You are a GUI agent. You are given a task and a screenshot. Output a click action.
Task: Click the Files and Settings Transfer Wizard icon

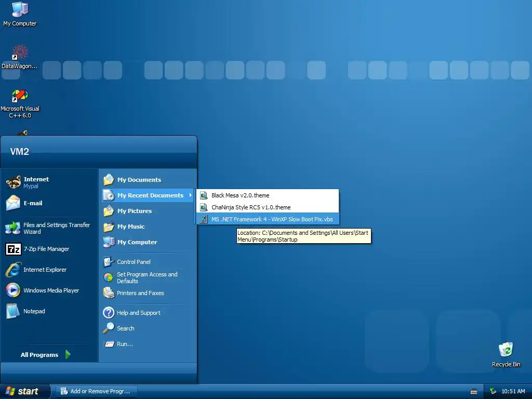tap(13, 228)
